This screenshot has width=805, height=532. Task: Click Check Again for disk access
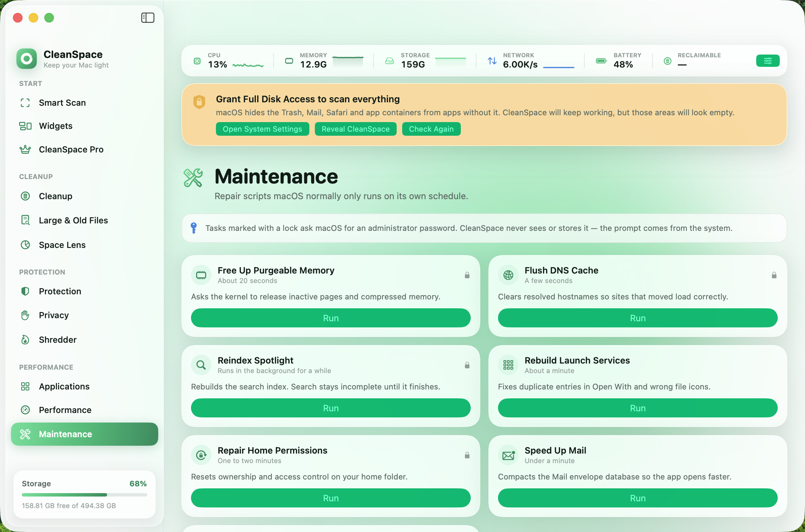pyautogui.click(x=431, y=129)
